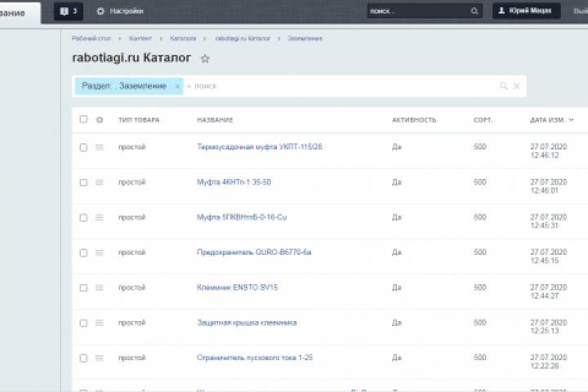Image resolution: width=588 pixels, height=392 pixels.
Task: Toggle sort arrow on ДАТА ИЗМ. column
Action: 571,120
